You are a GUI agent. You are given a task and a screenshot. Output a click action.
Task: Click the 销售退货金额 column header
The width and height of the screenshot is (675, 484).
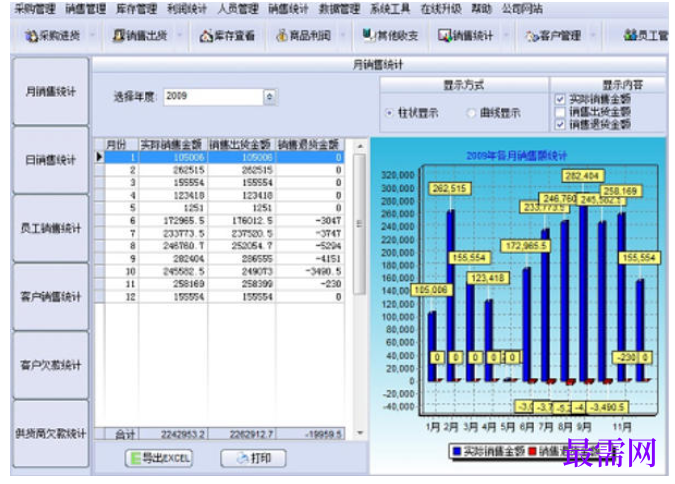coord(310,145)
